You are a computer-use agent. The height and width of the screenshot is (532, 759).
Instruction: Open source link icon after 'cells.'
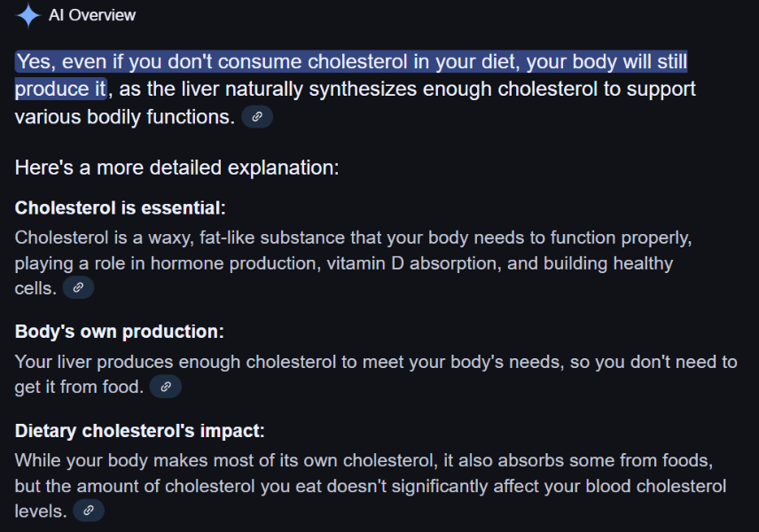(78, 288)
